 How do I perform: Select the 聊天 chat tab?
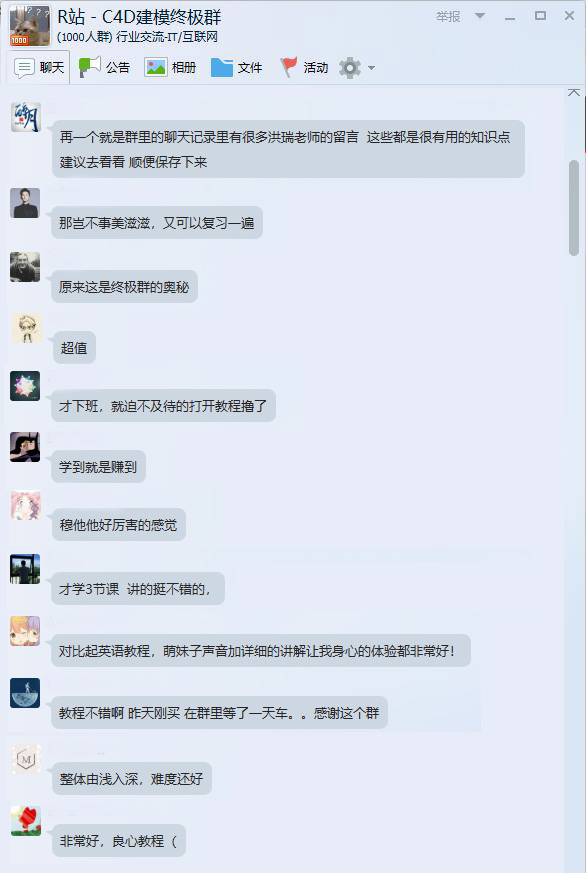coord(39,67)
